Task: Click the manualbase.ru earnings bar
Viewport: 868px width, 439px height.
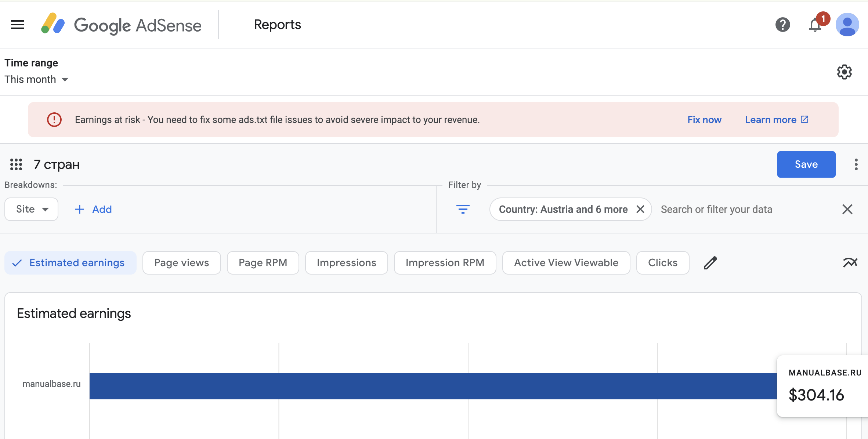Action: click(433, 386)
